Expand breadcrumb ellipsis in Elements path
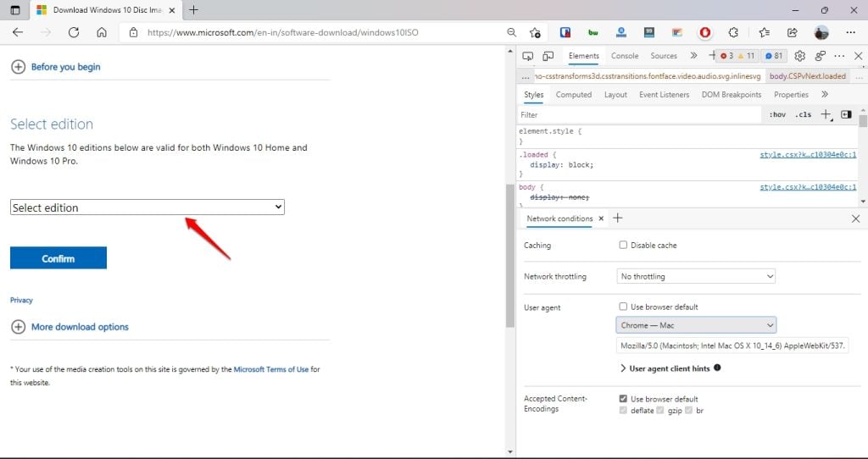Viewport: 868px width, 459px height. (x=526, y=76)
